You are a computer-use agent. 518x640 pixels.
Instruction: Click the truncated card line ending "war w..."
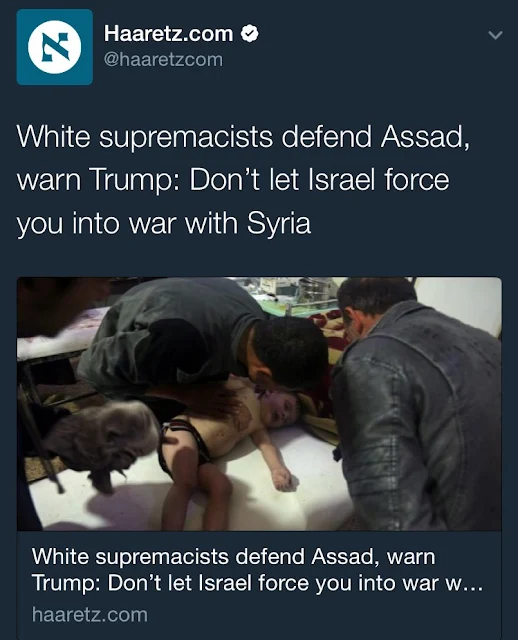click(257, 583)
